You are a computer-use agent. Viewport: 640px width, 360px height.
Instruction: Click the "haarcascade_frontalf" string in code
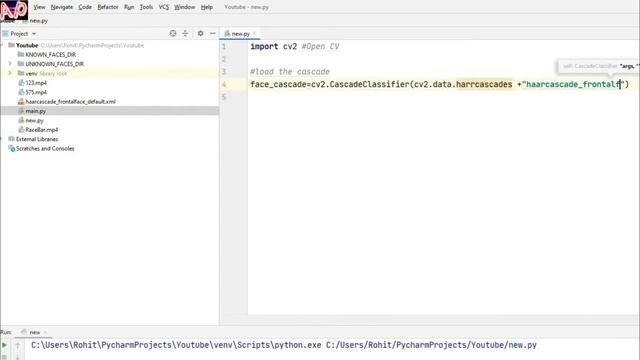573,84
